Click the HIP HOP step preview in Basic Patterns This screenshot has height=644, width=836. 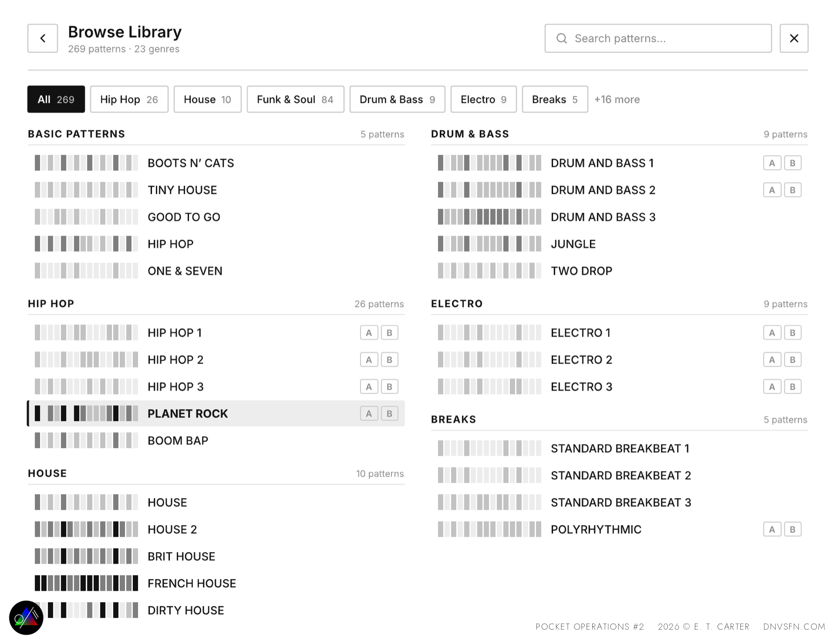click(x=86, y=244)
